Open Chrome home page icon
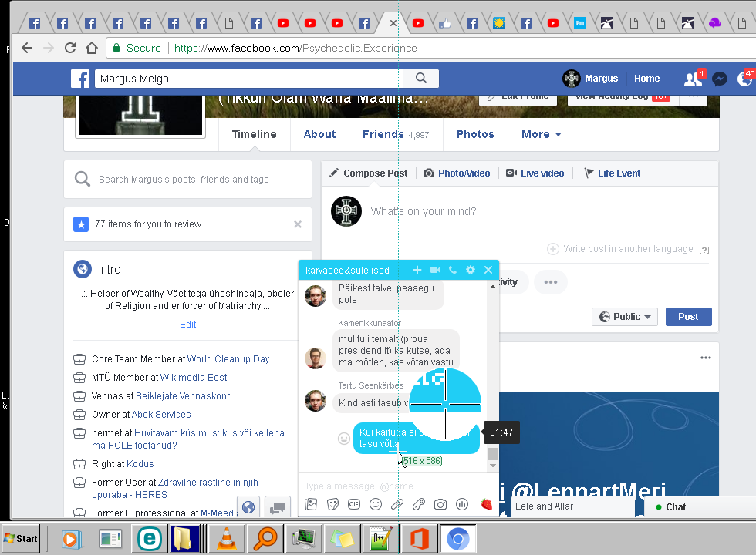This screenshot has width=756, height=555. click(92, 48)
